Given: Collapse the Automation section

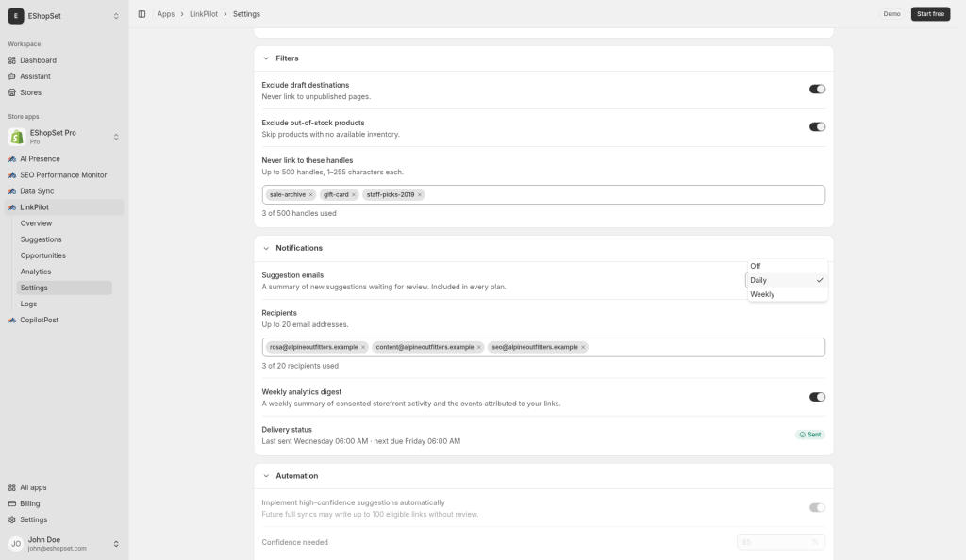Looking at the screenshot, I should (266, 476).
